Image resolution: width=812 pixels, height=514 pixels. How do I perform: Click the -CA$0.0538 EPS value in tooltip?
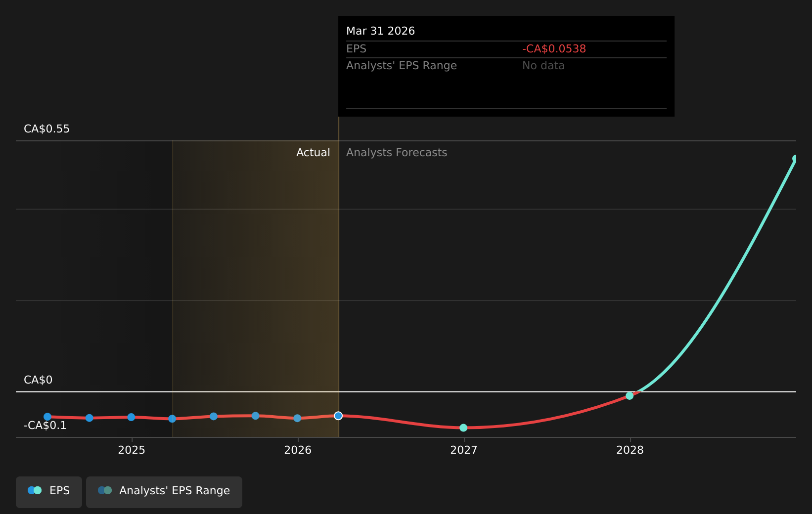coord(554,49)
